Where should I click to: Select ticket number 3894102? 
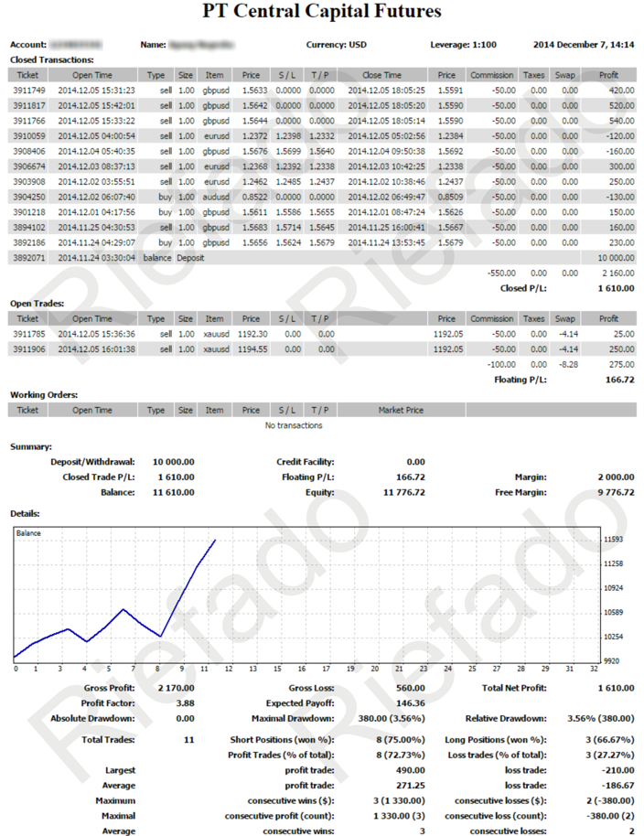pos(28,227)
